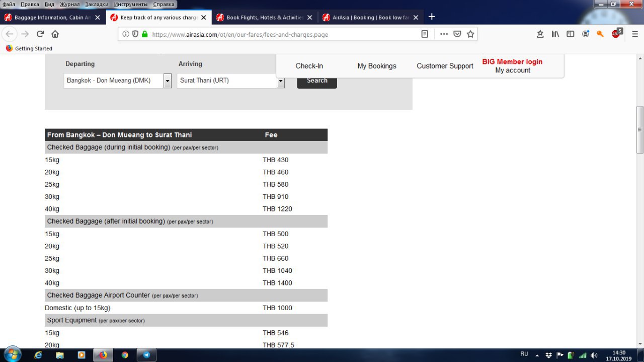The image size is (644, 362).
Task: Select the THB 1000 airport counter fee
Action: point(277,308)
